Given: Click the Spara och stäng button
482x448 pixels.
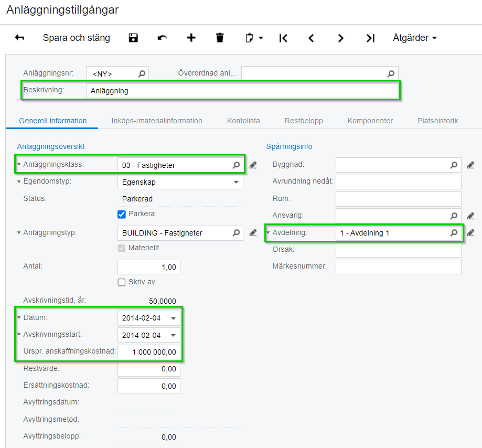Looking at the screenshot, I should pos(76,38).
